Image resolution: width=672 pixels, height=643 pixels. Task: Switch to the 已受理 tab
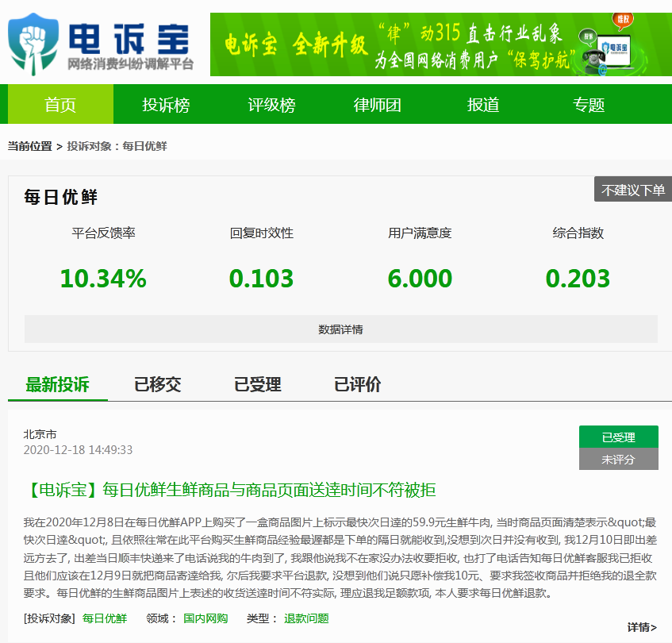(257, 384)
